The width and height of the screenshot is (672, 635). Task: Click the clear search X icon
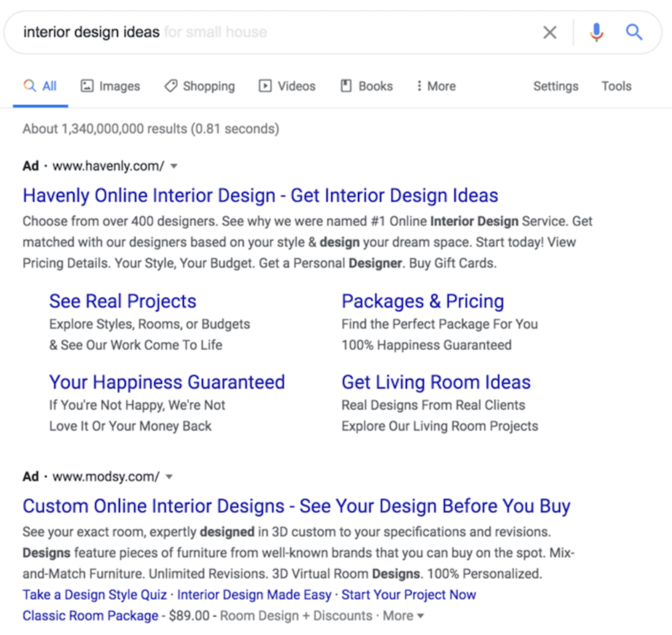click(549, 32)
